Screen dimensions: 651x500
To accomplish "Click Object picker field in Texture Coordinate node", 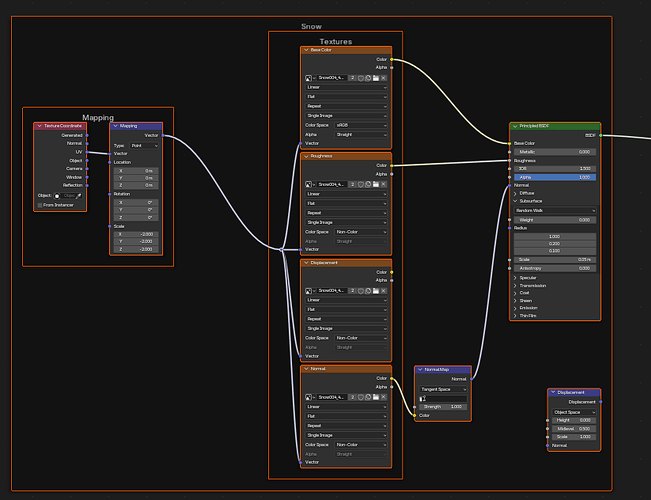I will pyautogui.click(x=68, y=196).
